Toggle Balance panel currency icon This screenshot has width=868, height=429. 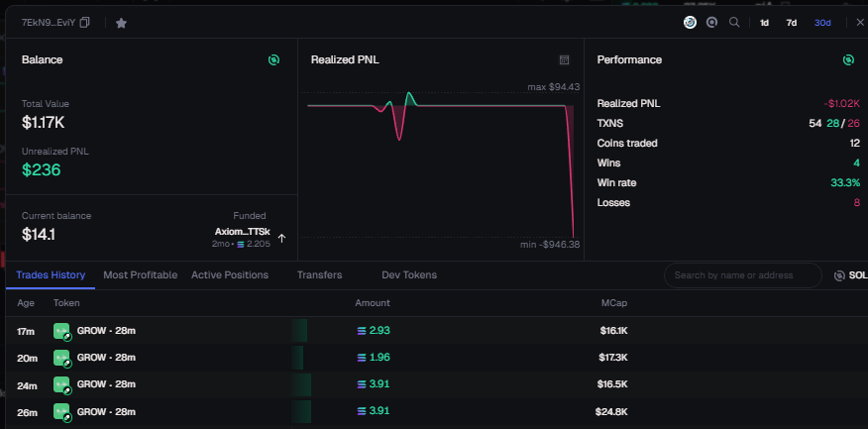coord(274,59)
